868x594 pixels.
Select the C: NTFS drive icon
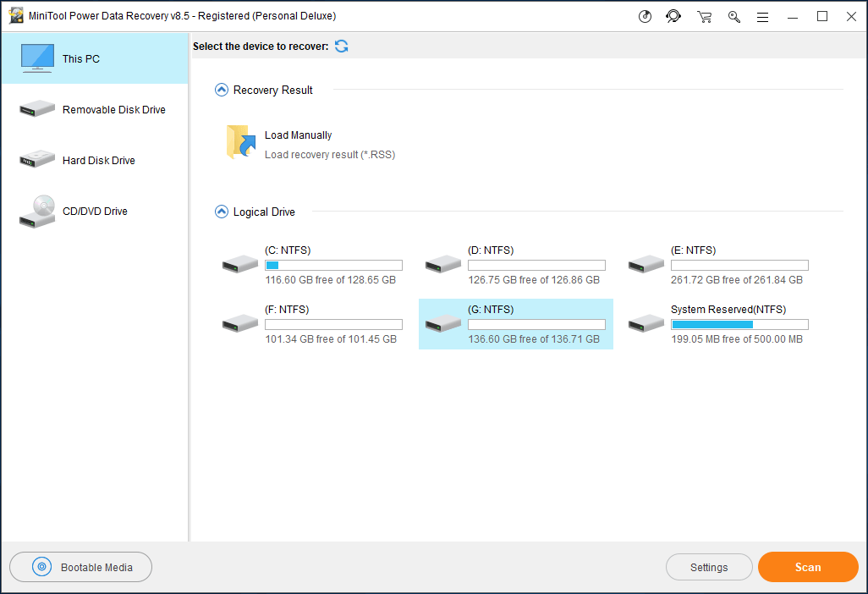coord(240,265)
